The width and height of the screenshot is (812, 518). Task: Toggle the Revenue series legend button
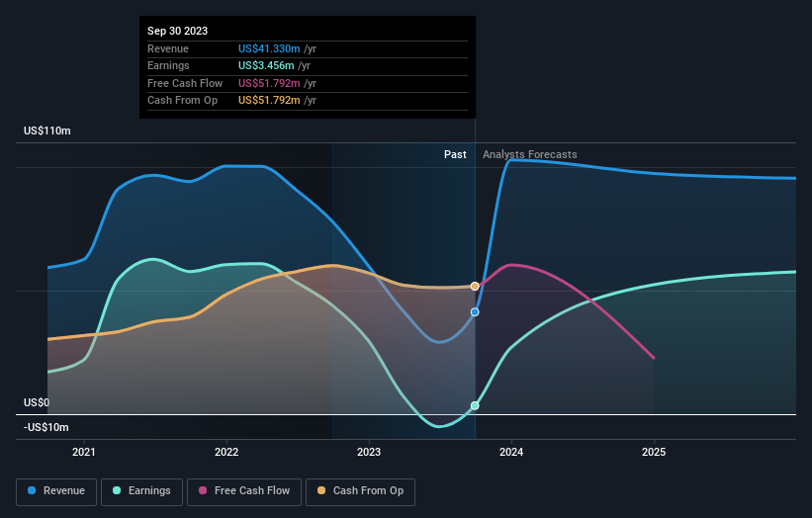[x=56, y=491]
